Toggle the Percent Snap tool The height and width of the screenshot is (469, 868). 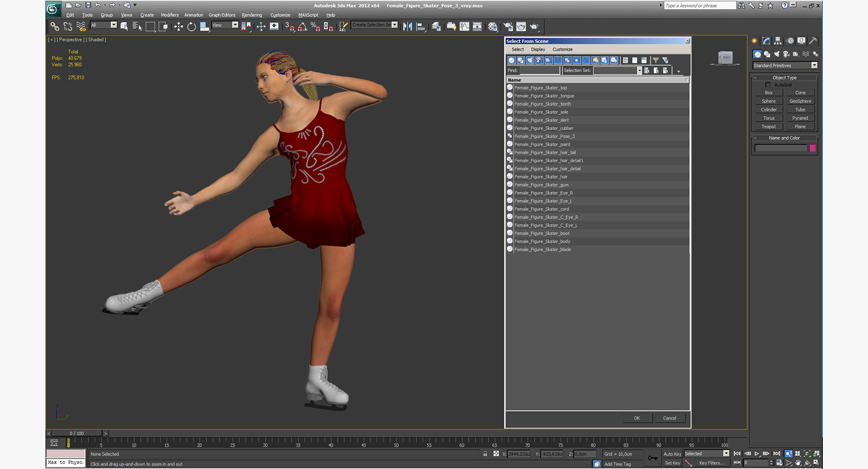[x=316, y=26]
